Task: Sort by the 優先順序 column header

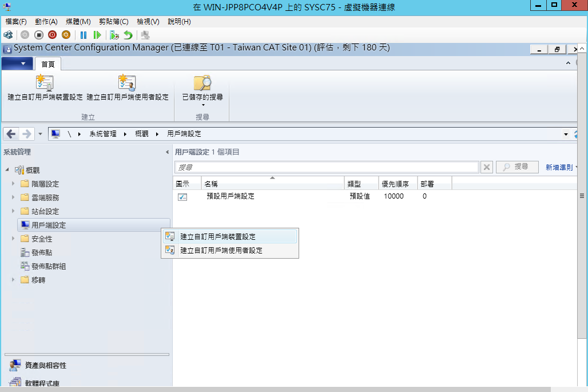Action: 398,184
